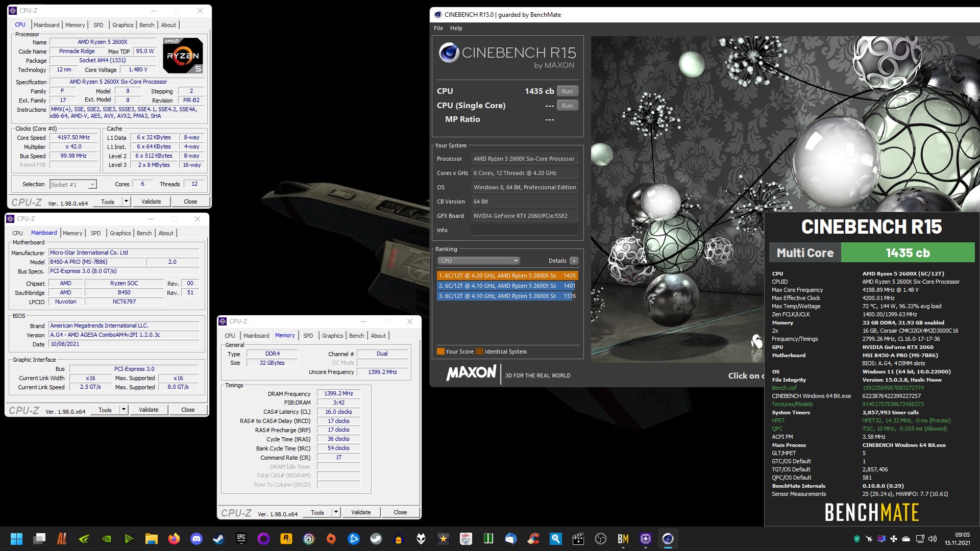
Task: Open About tab in CPU-Z Memory window
Action: coord(378,336)
